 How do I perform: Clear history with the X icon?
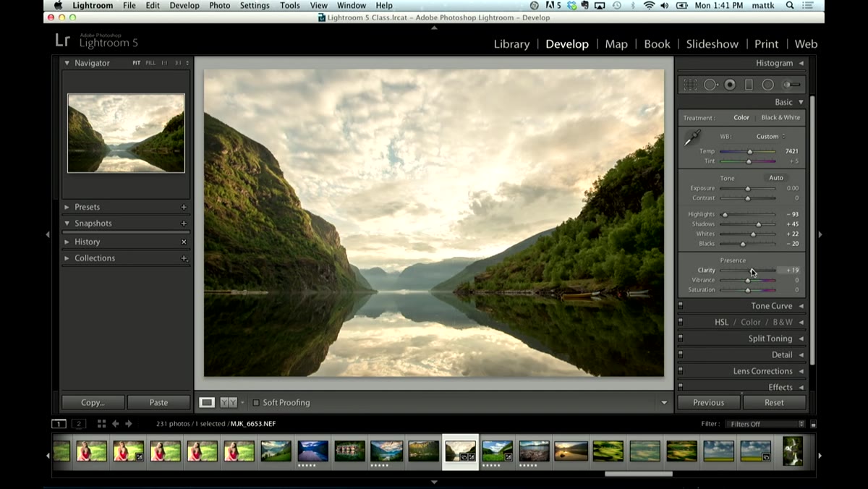pos(184,242)
